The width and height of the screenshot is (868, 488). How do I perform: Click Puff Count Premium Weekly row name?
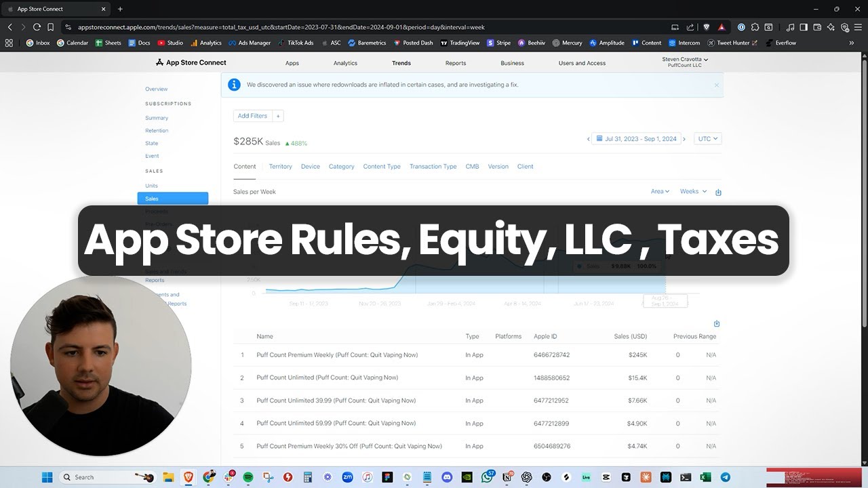(x=337, y=355)
